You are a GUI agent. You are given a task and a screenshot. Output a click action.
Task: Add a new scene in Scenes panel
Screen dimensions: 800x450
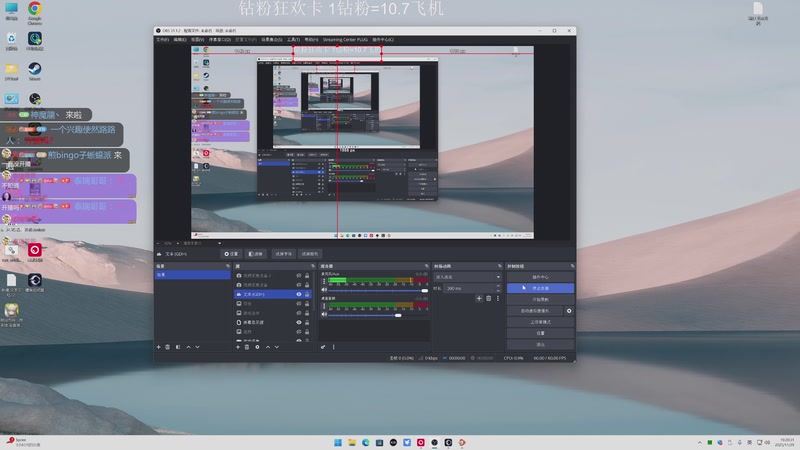tap(158, 347)
